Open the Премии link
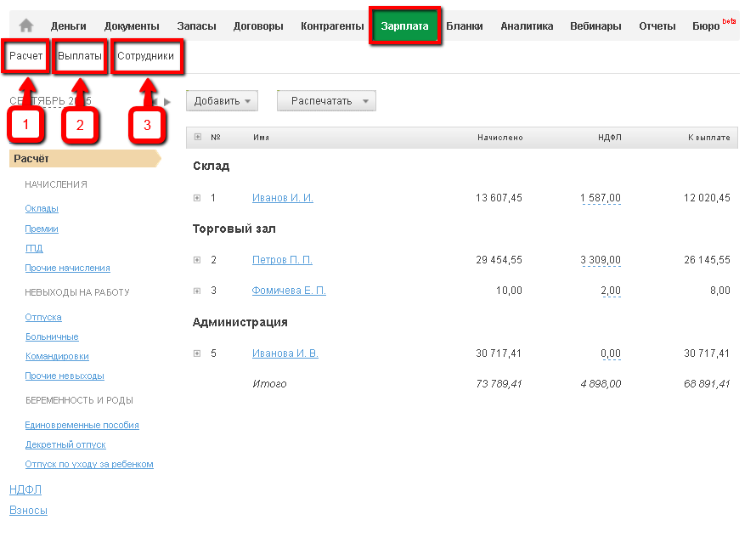 click(x=42, y=229)
